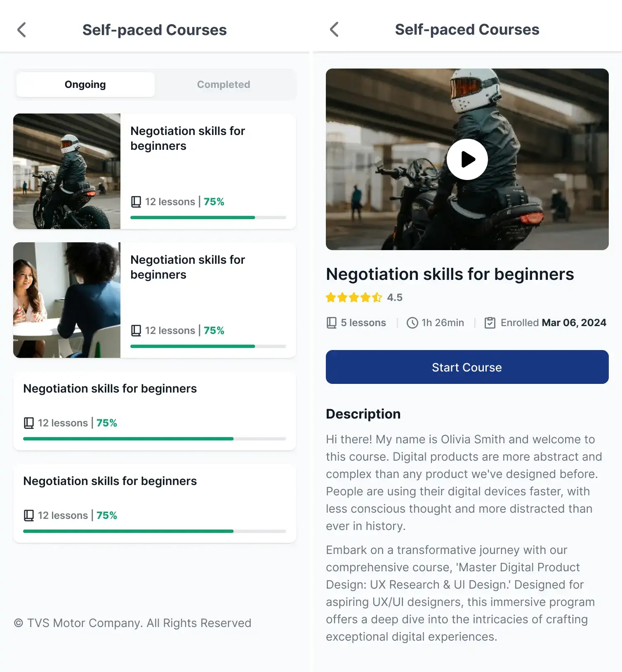Open the motorcycle rider course thumbnail

tap(67, 171)
